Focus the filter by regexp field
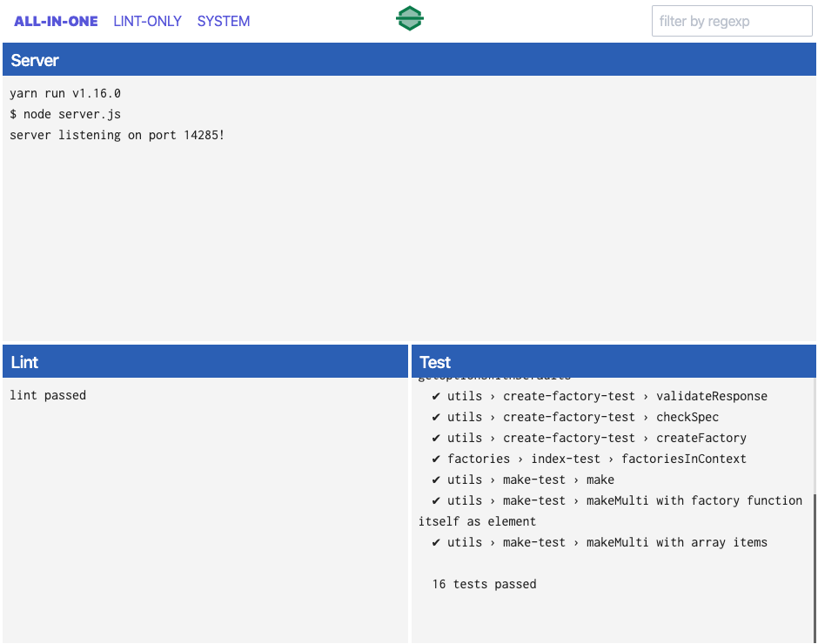818x644 pixels. (x=732, y=21)
